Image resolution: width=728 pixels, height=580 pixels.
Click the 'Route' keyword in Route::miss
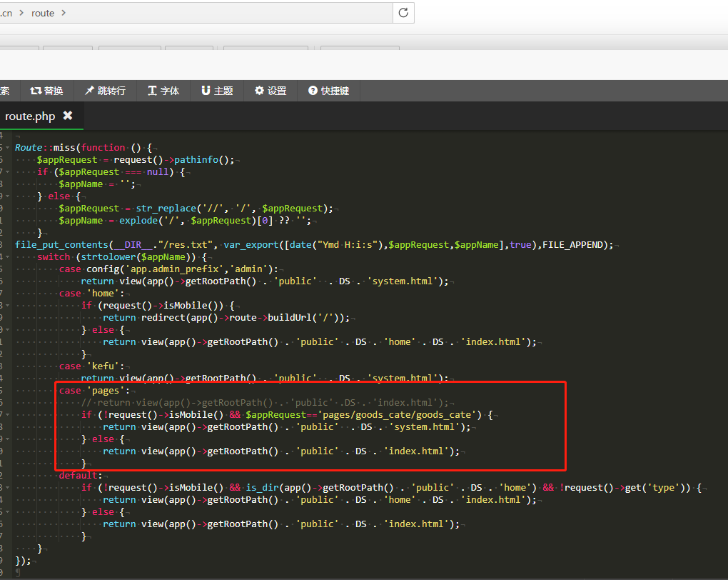[x=29, y=147]
